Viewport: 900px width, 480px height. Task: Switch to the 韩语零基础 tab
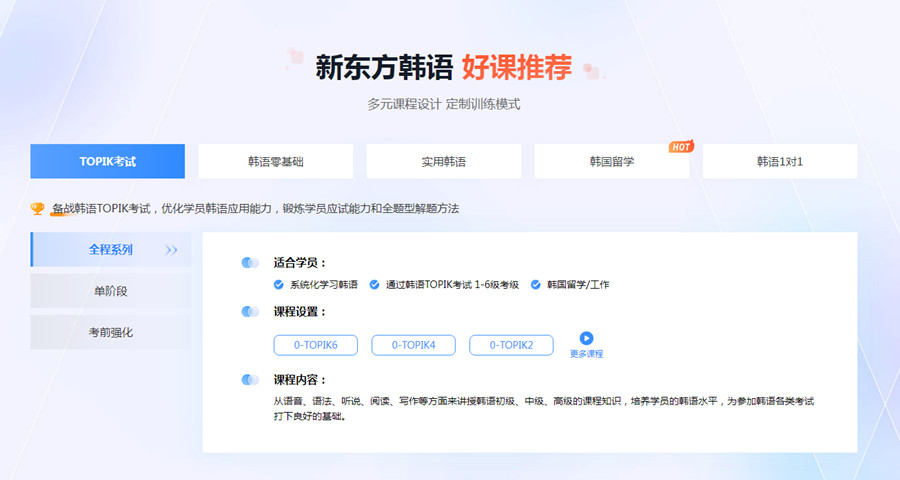pyautogui.click(x=275, y=161)
